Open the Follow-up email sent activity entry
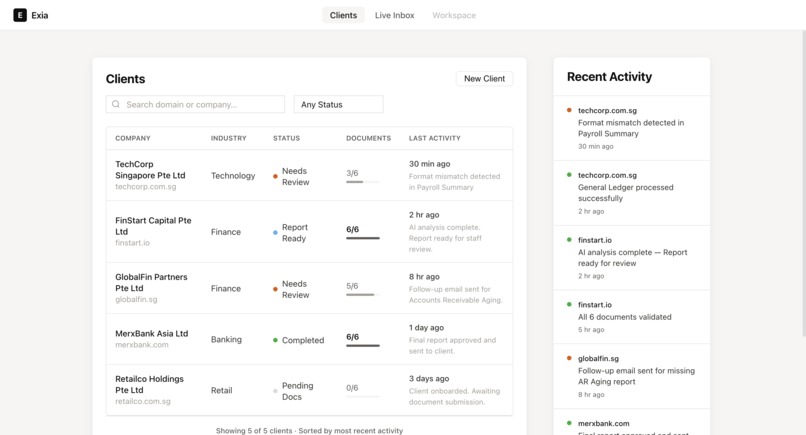The image size is (806, 435). tap(632, 376)
